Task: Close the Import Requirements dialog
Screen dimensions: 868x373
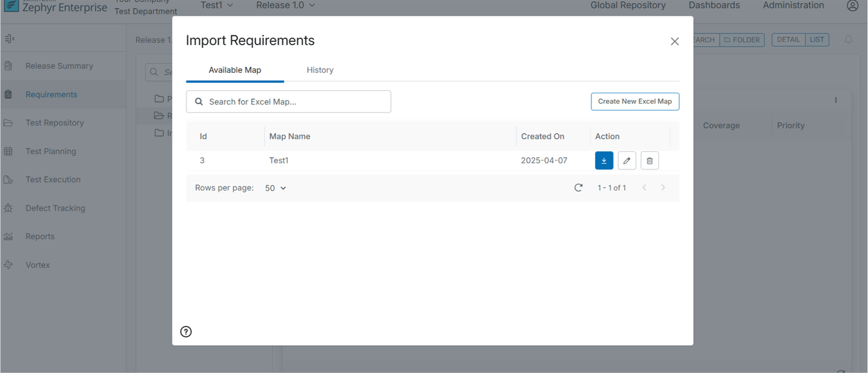Action: point(674,42)
